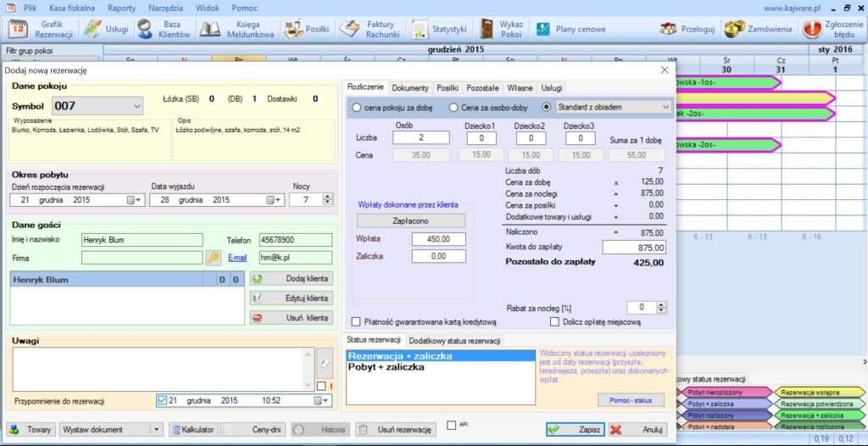Open calendar dropdown for Dzień rozpoczęcia rezerwacji
Image resolution: width=868 pixels, height=446 pixels.
133,200
